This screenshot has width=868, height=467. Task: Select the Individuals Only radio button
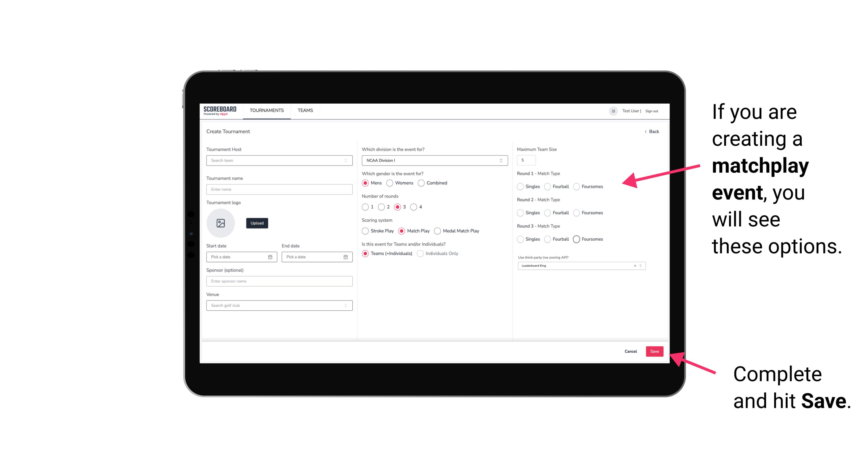[x=420, y=254]
